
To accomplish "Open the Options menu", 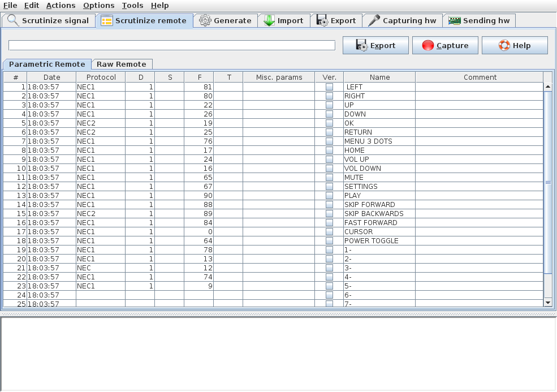I will [x=98, y=5].
